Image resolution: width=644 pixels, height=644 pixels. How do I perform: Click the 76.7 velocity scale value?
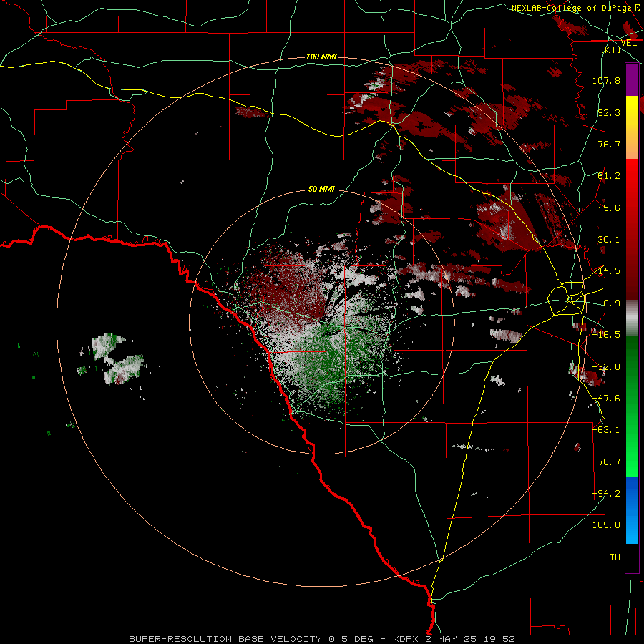[609, 144]
